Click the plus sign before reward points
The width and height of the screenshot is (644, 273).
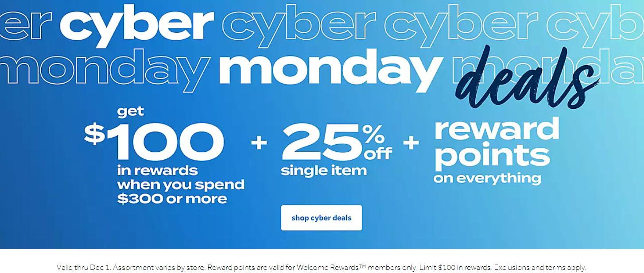[x=411, y=143]
